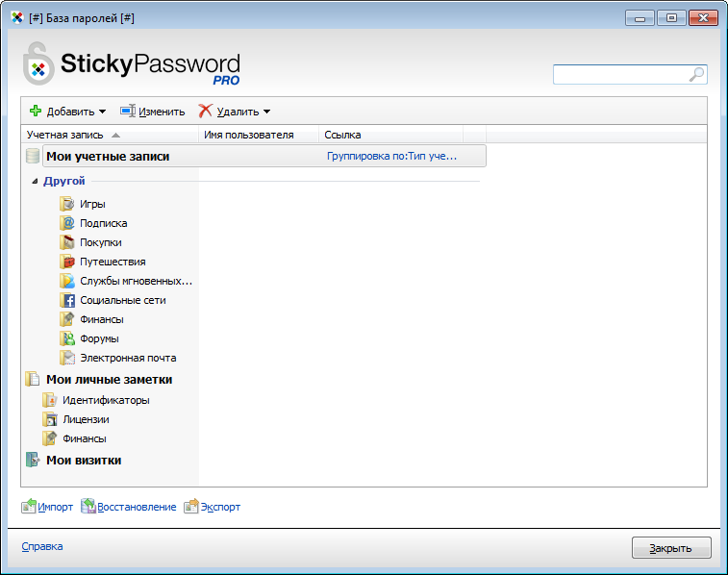Select the Лицензии notes label

(86, 419)
